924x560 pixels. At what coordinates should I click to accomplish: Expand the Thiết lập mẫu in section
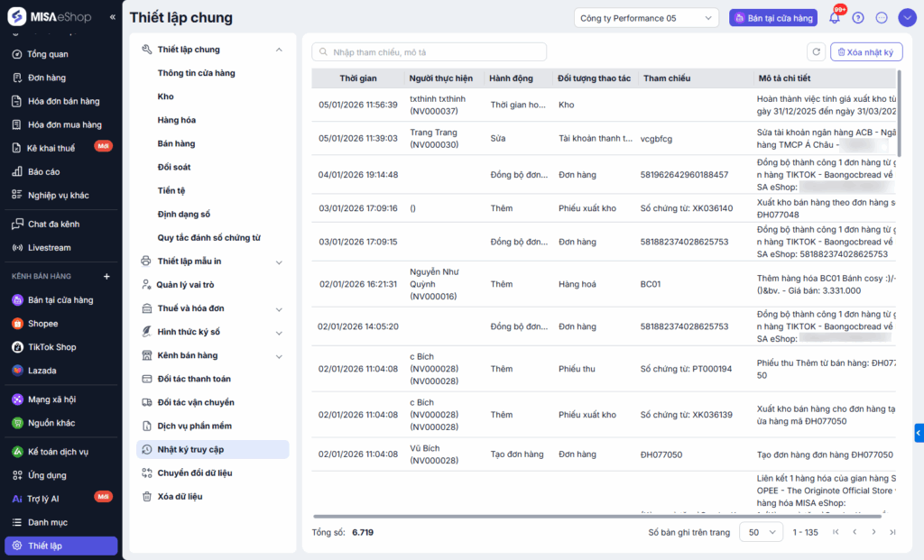click(x=279, y=262)
